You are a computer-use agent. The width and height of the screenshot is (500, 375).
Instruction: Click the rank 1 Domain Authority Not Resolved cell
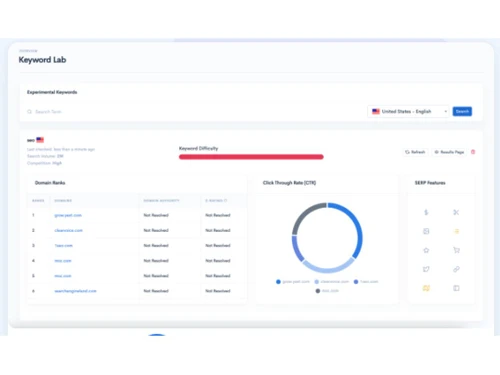pyautogui.click(x=156, y=215)
